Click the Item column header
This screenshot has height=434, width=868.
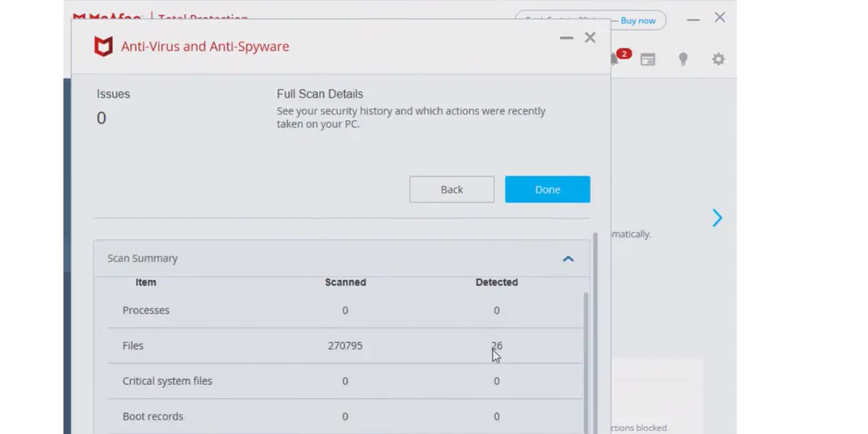(146, 282)
